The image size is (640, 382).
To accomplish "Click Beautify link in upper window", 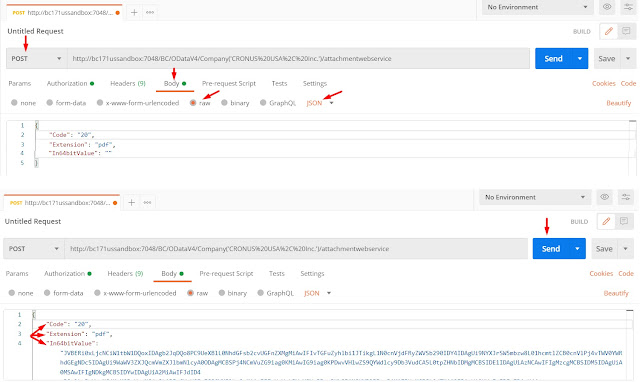I will click(x=619, y=103).
